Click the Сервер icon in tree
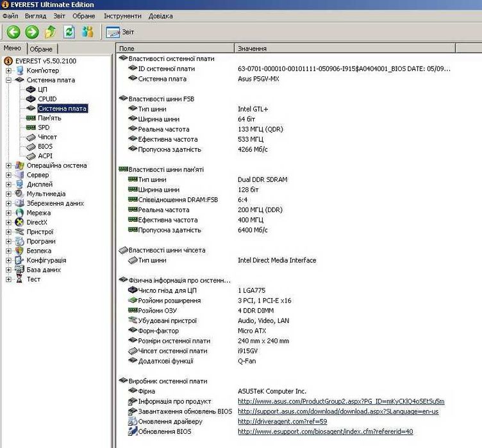482x448 pixels. coord(20,175)
